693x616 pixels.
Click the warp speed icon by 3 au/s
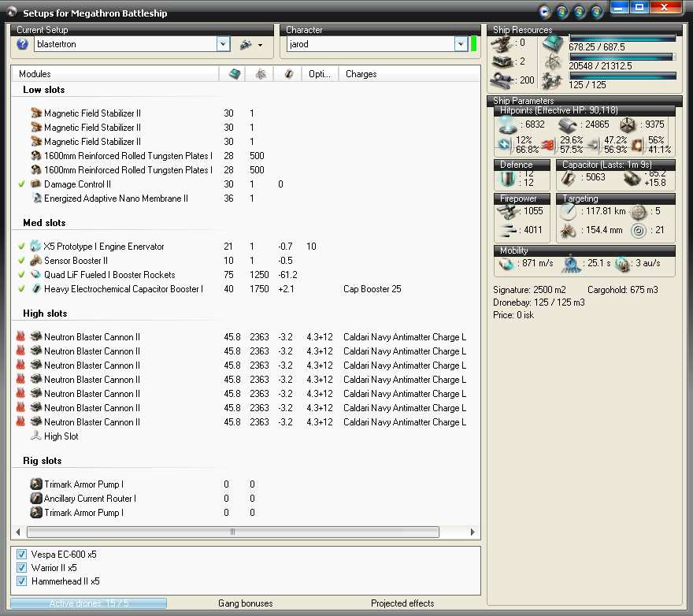coord(623,264)
